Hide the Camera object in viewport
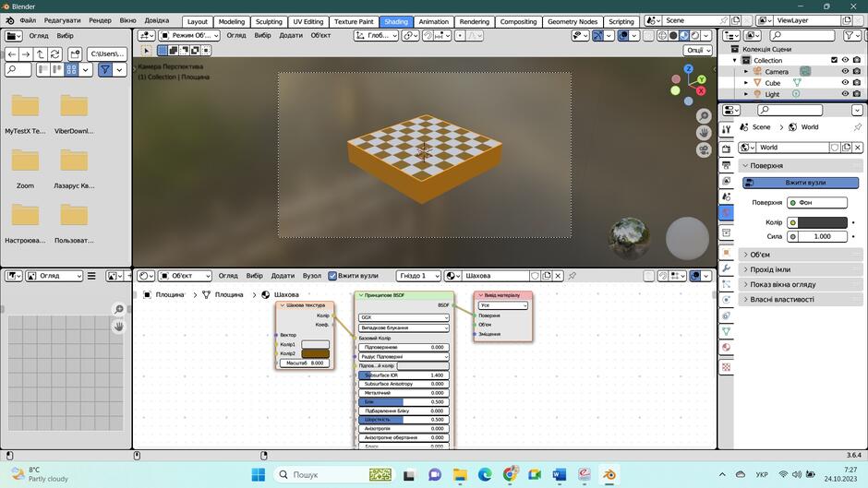 point(845,71)
